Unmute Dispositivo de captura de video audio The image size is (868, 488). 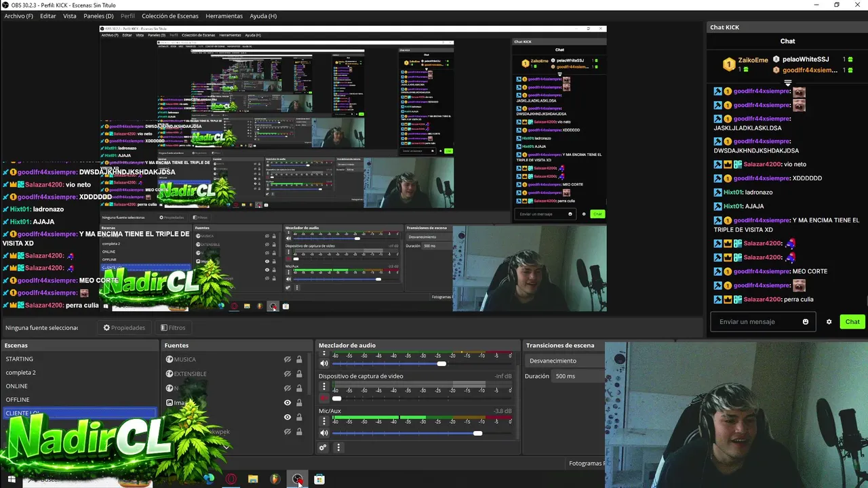pyautogui.click(x=324, y=398)
